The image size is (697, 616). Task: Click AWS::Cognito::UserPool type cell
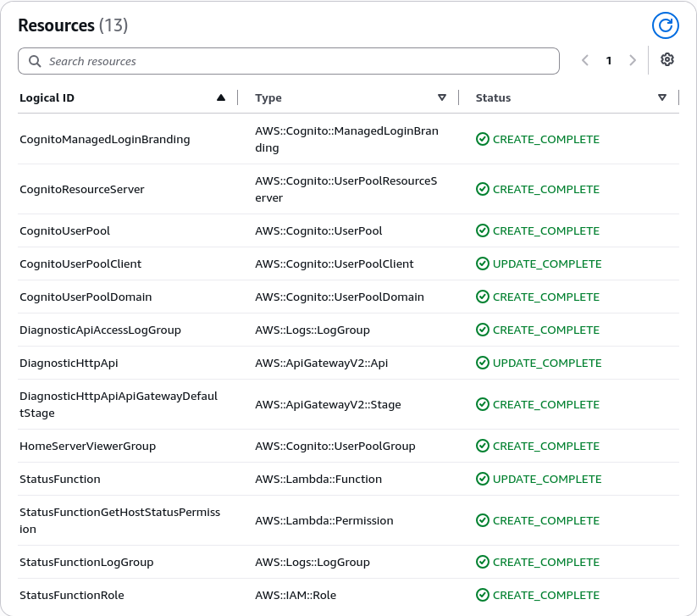coord(318,230)
